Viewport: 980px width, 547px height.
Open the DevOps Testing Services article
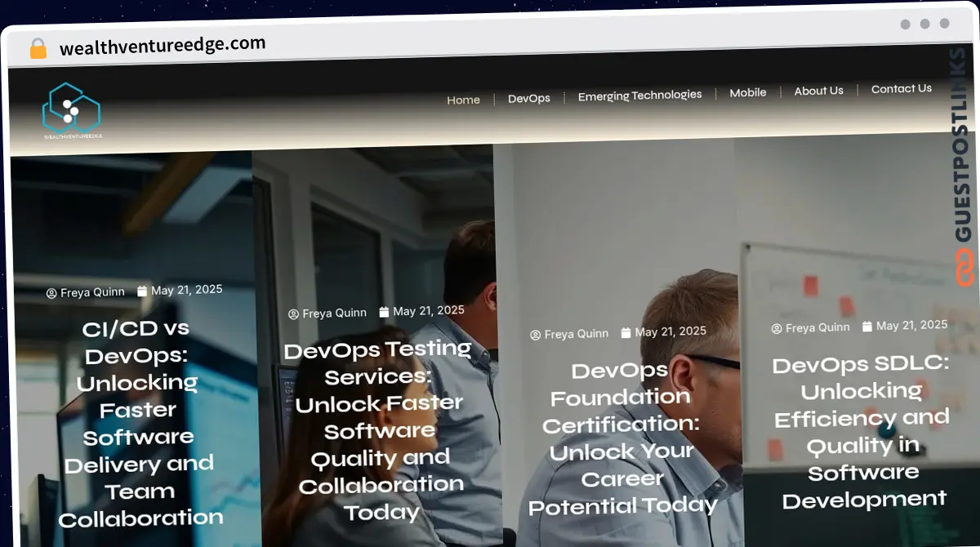(379, 431)
